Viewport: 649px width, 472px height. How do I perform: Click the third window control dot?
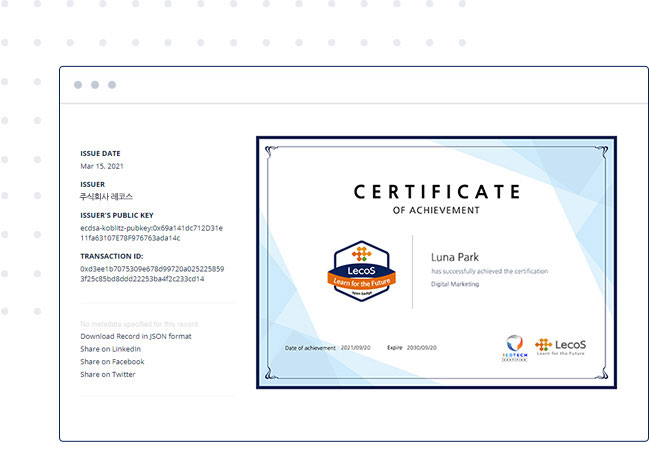112,85
